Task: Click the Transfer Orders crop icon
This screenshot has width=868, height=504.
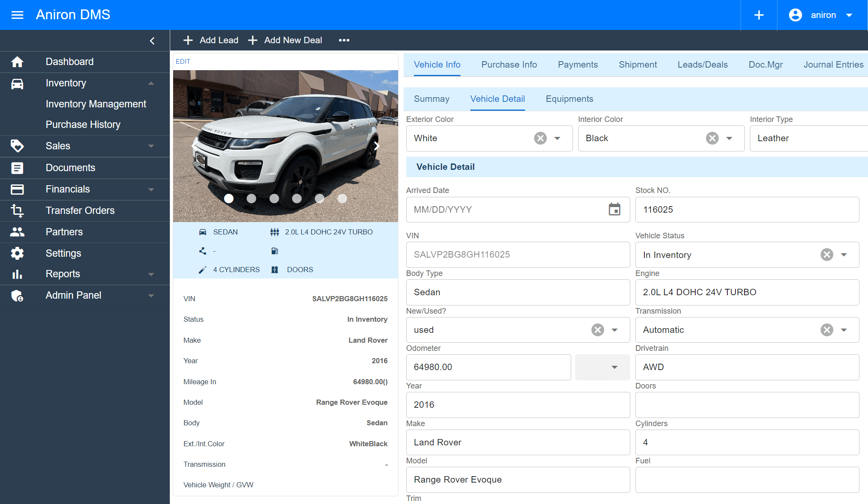Action: (x=17, y=210)
